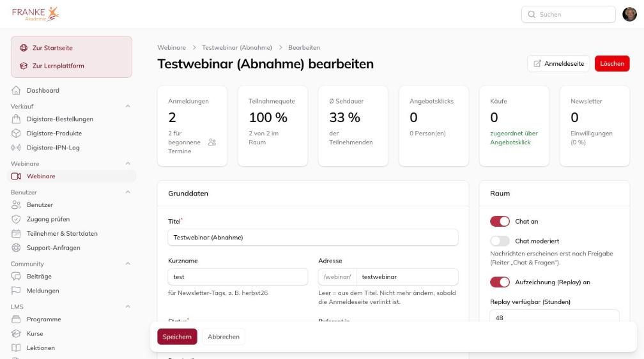Click the shield check icon for Zugang prüfen
The height and width of the screenshot is (359, 644).
coord(16,219)
